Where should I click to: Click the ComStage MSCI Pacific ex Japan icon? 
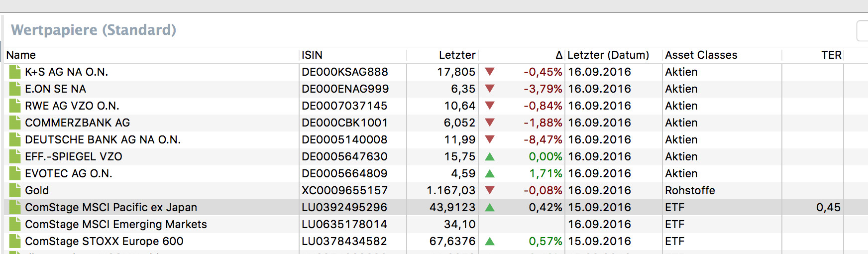pos(15,207)
